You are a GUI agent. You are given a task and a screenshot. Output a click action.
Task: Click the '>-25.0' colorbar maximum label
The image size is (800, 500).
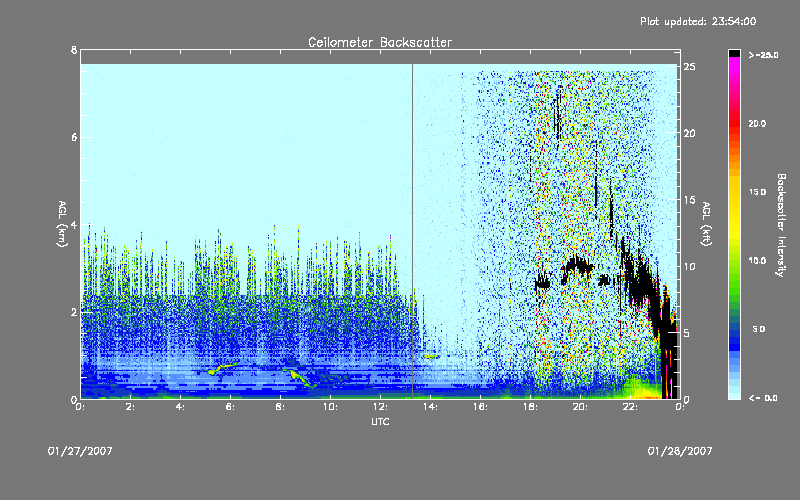click(763, 55)
